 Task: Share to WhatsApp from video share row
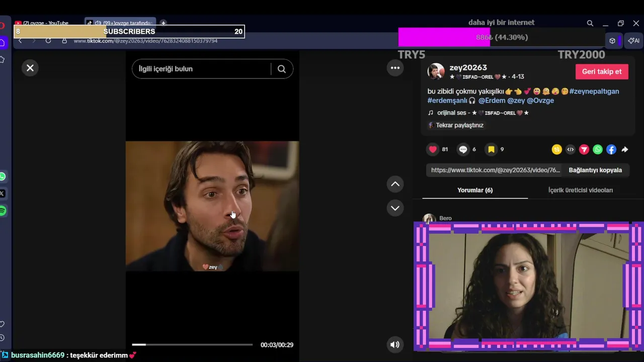597,149
